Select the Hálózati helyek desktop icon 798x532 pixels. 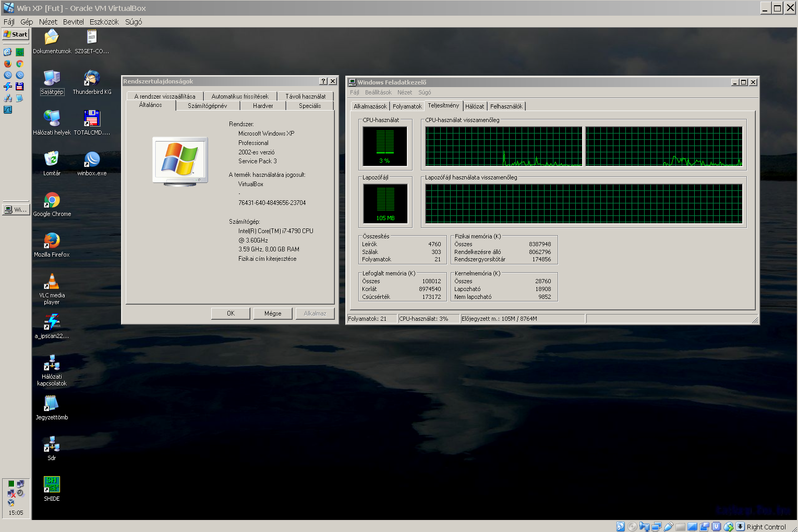pos(52,123)
